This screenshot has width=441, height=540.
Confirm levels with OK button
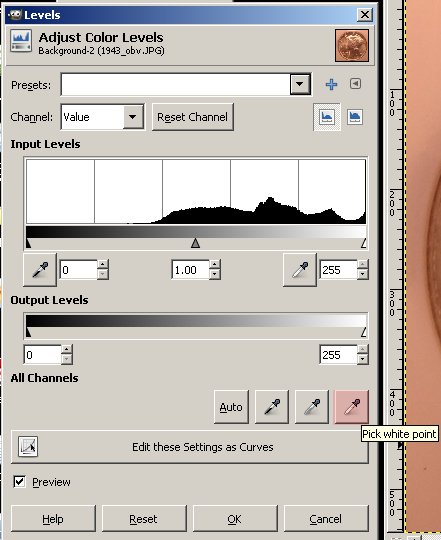(x=235, y=518)
